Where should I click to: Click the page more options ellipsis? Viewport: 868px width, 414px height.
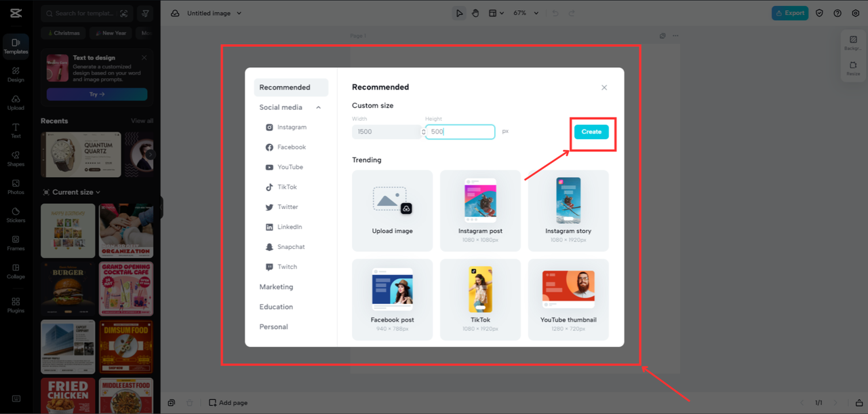[x=675, y=36]
